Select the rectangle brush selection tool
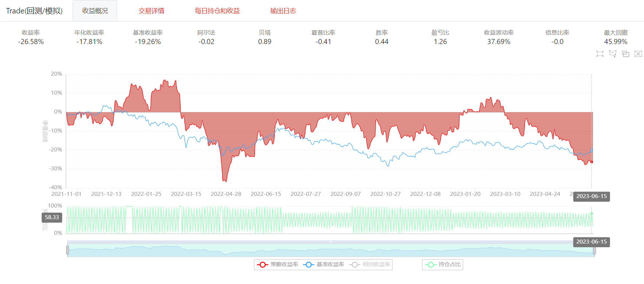 [x=600, y=54]
